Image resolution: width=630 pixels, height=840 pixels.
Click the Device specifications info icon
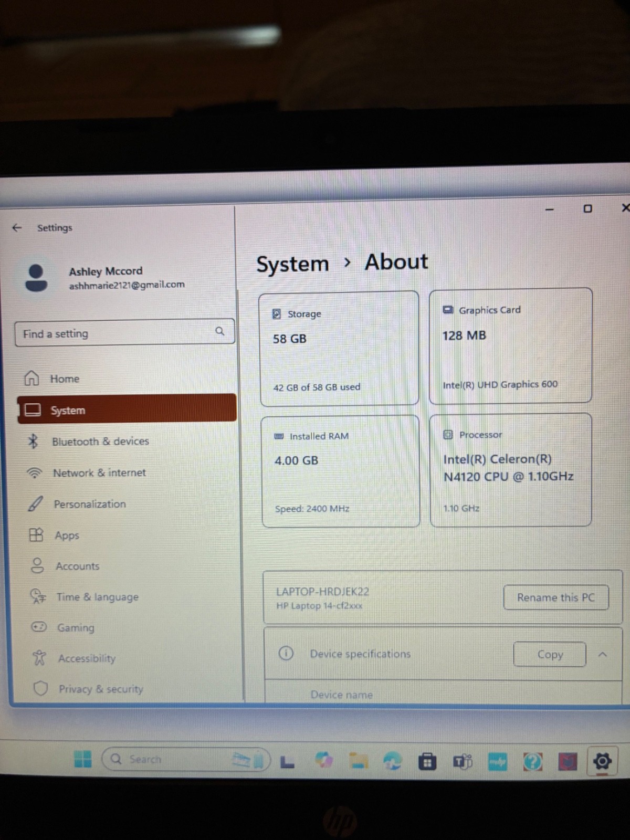[x=286, y=653]
